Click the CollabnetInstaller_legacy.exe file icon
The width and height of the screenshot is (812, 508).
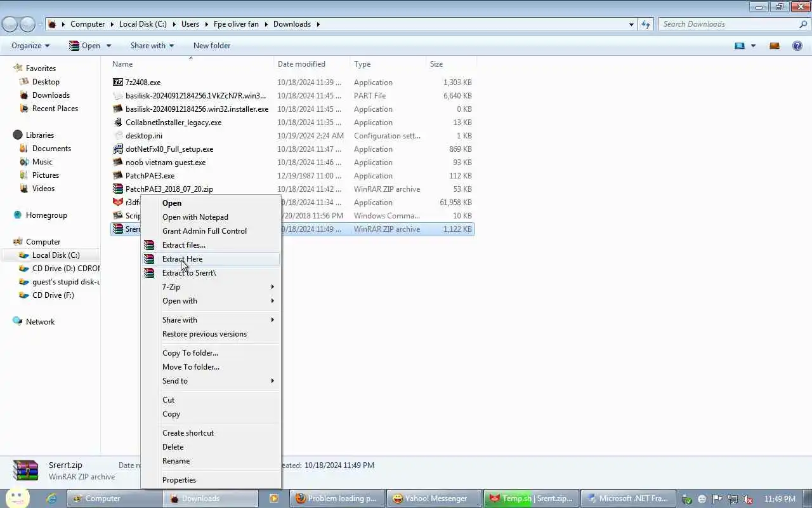click(118, 123)
